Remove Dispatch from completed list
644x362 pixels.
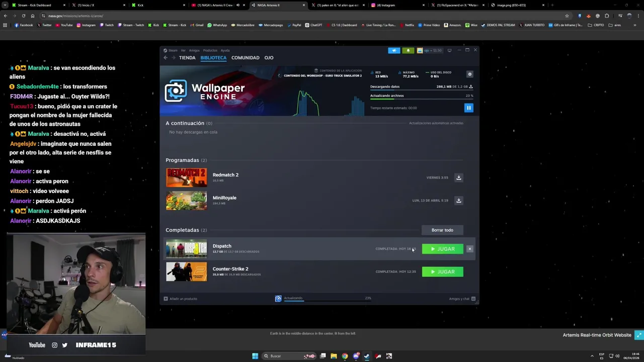coord(469,249)
